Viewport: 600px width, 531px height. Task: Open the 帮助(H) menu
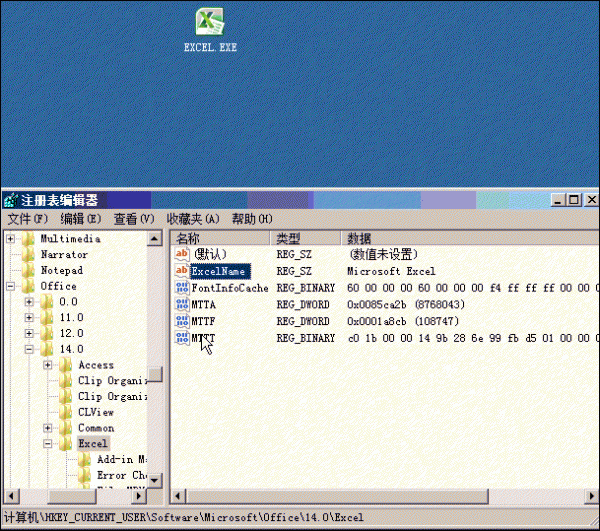252,219
